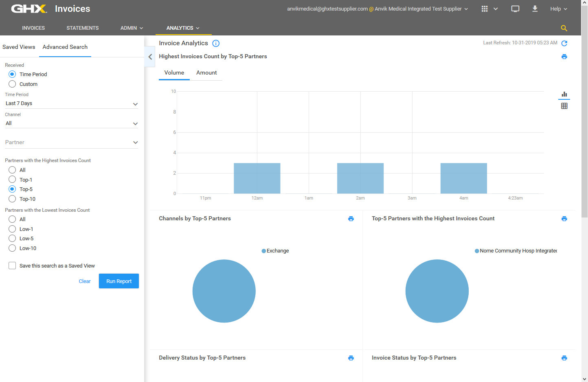Screen dimensions: 588x382
Task: Expand the ANALYTICS menu
Action: coord(183,28)
